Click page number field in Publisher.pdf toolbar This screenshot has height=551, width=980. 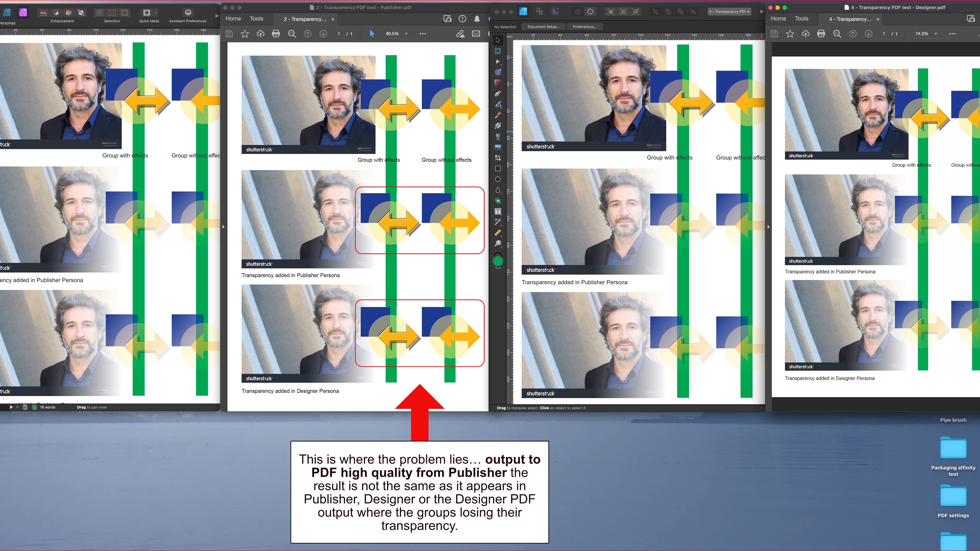pos(339,34)
